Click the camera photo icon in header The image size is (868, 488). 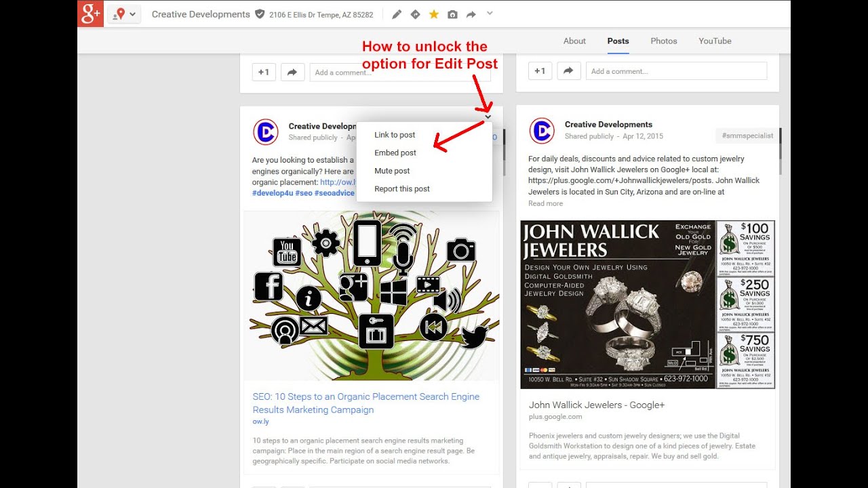[452, 14]
